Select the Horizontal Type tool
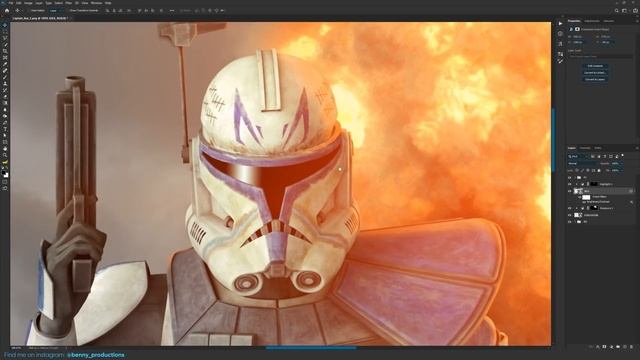This screenshot has height=360, width=640. [x=5, y=129]
